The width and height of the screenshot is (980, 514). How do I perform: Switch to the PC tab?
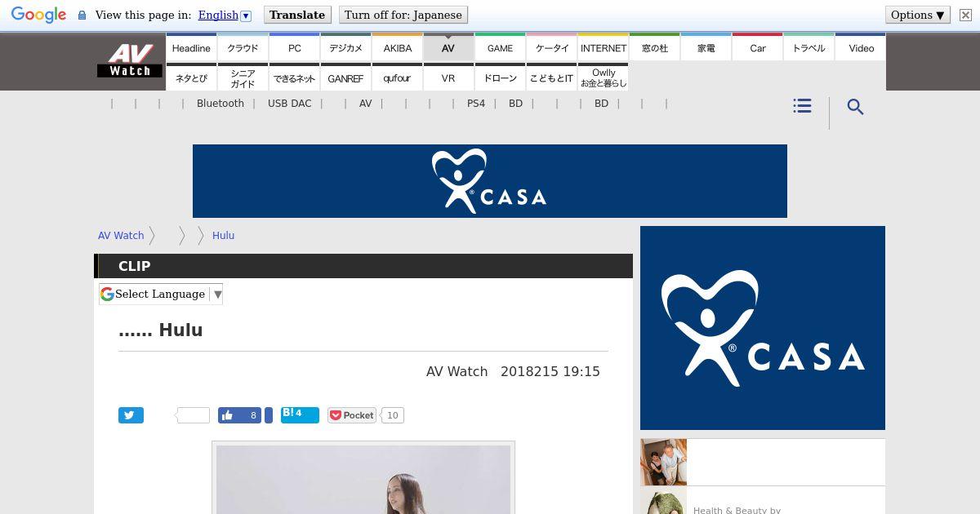[x=294, y=47]
